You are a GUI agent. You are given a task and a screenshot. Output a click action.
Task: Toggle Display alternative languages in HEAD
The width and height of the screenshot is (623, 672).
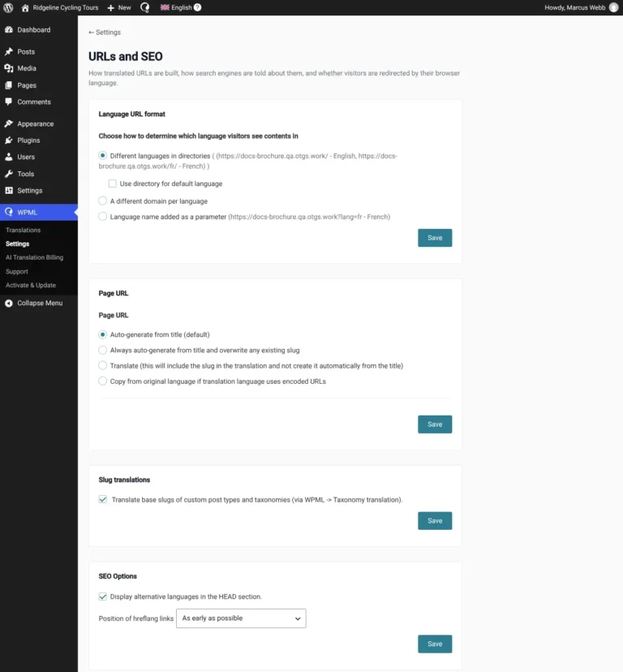click(x=103, y=597)
